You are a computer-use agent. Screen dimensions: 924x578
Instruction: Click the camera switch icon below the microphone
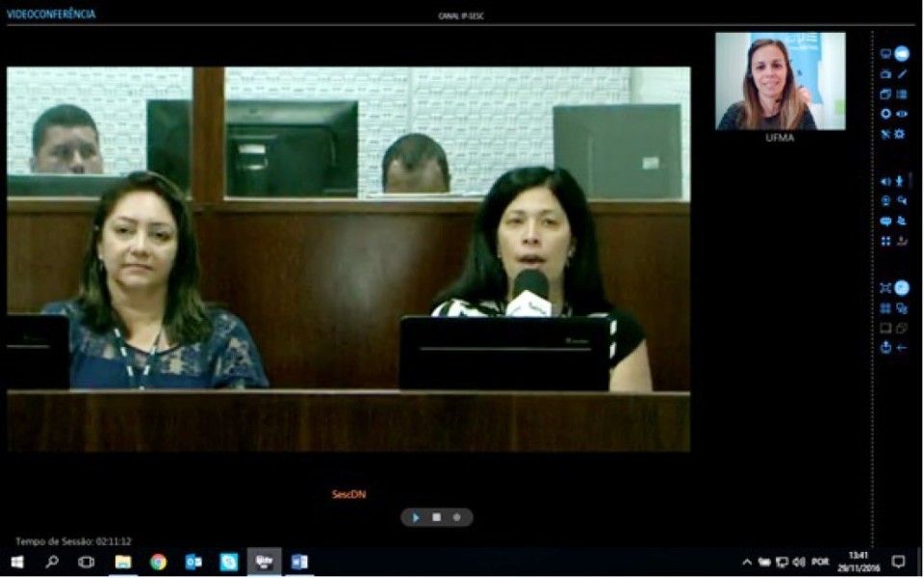(902, 201)
